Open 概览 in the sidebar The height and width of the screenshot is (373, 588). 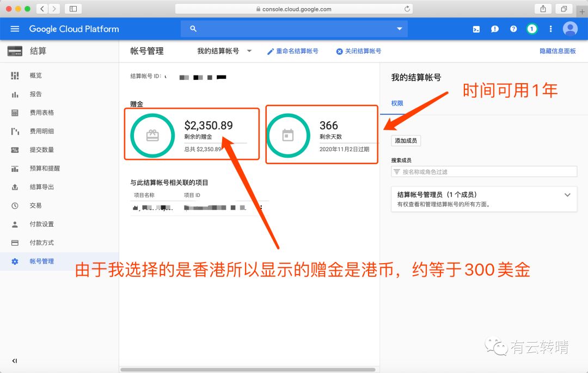(35, 76)
